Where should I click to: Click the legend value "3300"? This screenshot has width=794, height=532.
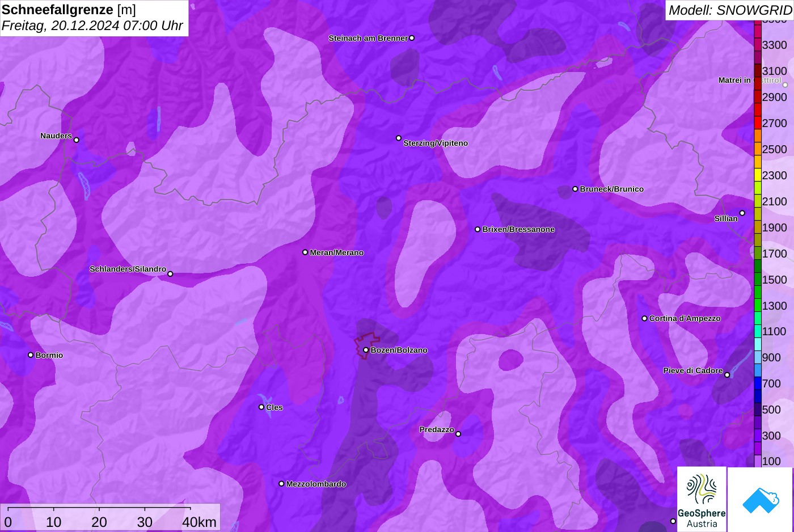click(775, 45)
